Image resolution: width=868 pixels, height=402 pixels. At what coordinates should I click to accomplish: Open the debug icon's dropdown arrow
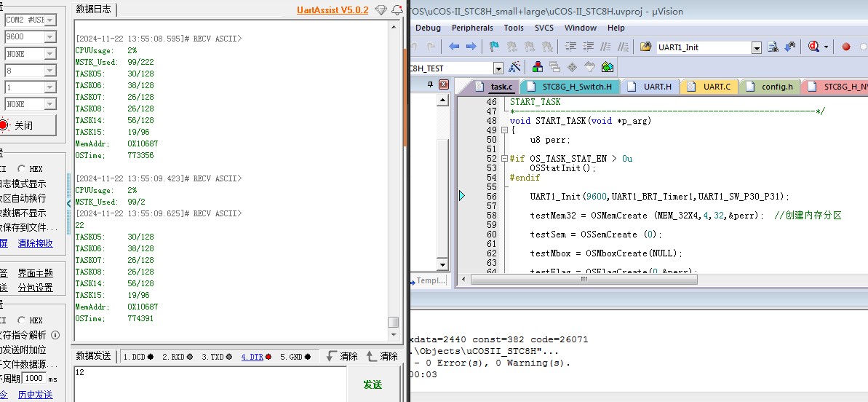(826, 47)
